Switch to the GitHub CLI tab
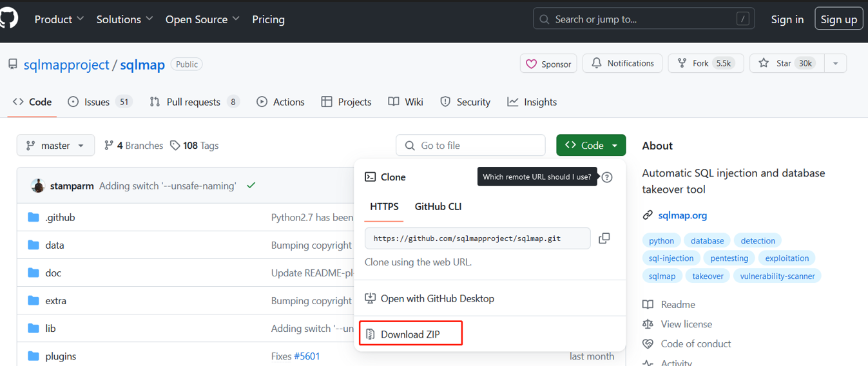This screenshot has height=366, width=868. 438,207
